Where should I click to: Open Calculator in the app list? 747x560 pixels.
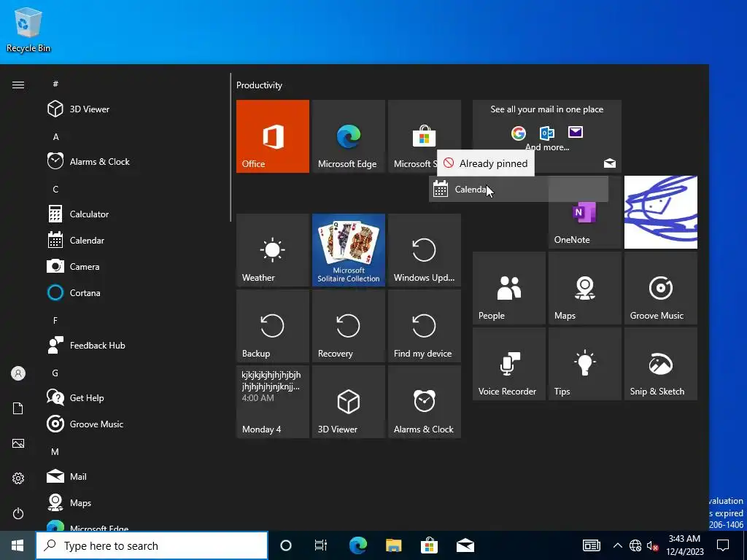tap(133, 214)
